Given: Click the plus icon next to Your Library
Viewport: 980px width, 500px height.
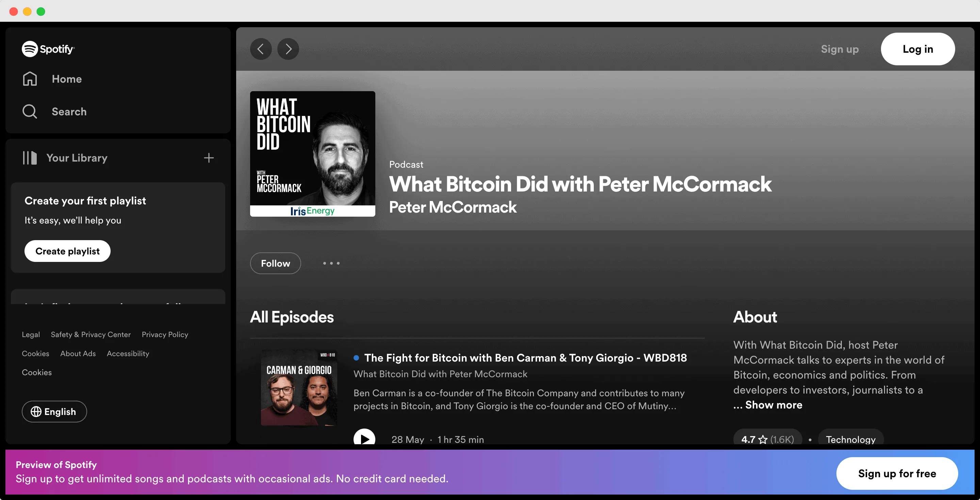Looking at the screenshot, I should pos(209,158).
